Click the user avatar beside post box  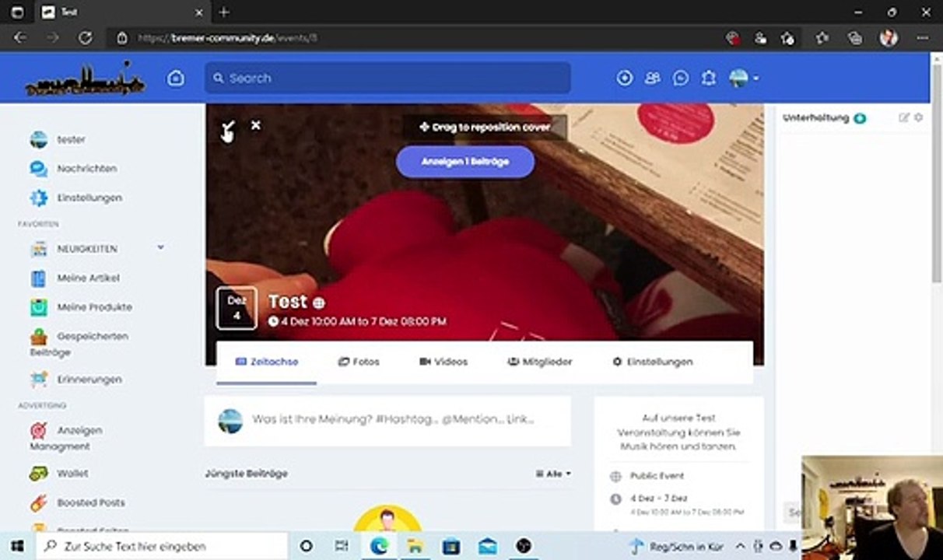(230, 421)
